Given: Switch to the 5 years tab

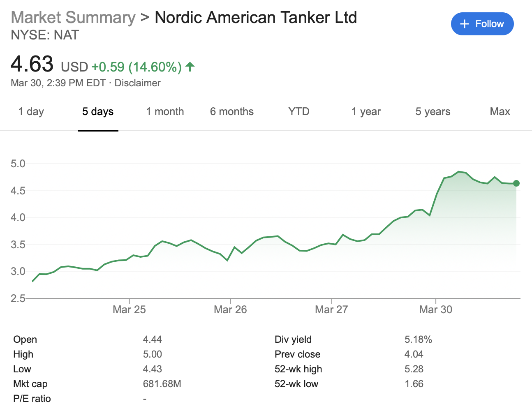Looking at the screenshot, I should tap(433, 112).
